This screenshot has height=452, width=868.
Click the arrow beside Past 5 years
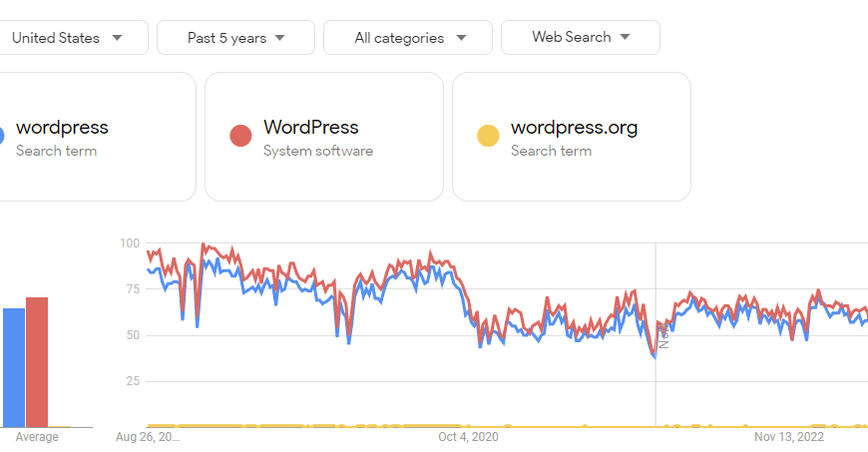[x=280, y=38]
